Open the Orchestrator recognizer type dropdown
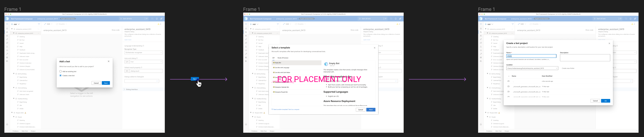This screenshot has width=644, height=137. coord(144,52)
